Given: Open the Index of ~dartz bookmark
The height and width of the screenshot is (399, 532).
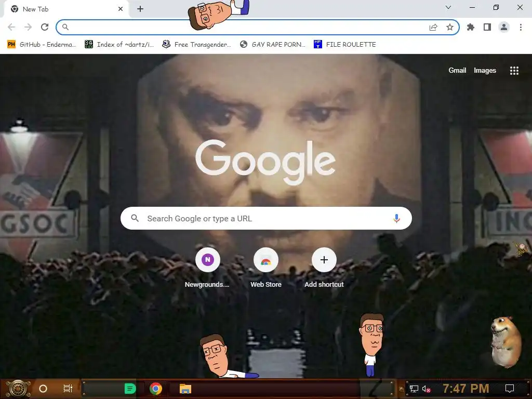Looking at the screenshot, I should pyautogui.click(x=119, y=45).
